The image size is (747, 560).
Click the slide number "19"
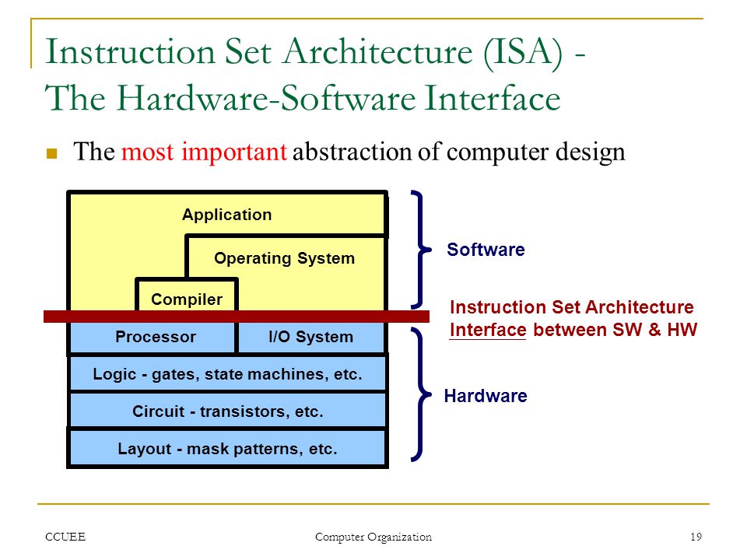click(696, 537)
